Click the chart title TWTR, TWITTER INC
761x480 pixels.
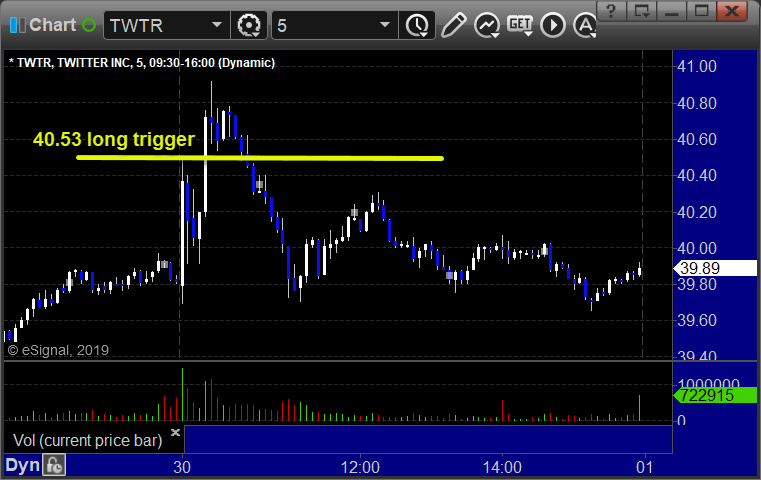point(142,63)
